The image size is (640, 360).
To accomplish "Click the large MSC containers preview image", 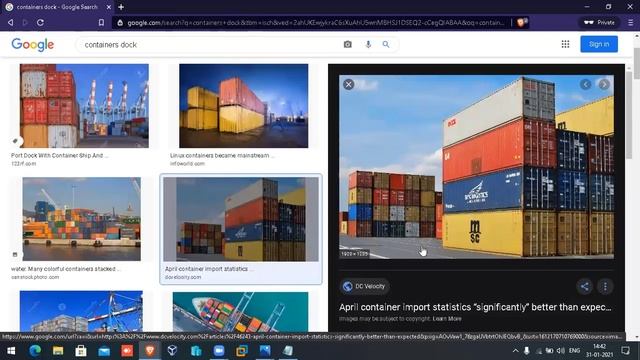I will (x=476, y=167).
